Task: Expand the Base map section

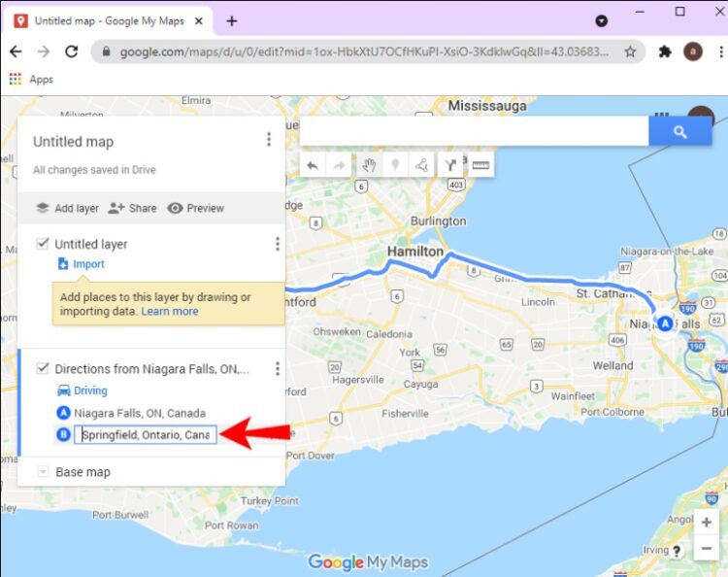Action: (x=43, y=472)
